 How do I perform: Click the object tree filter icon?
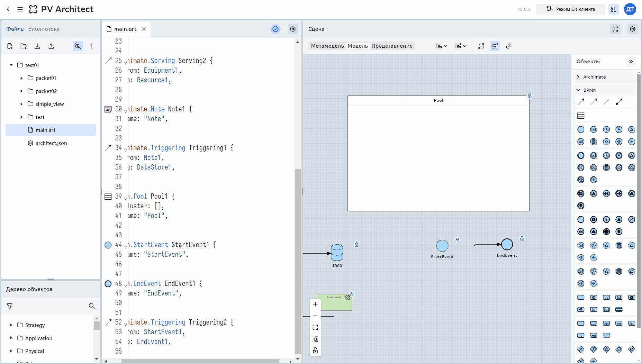[10, 306]
